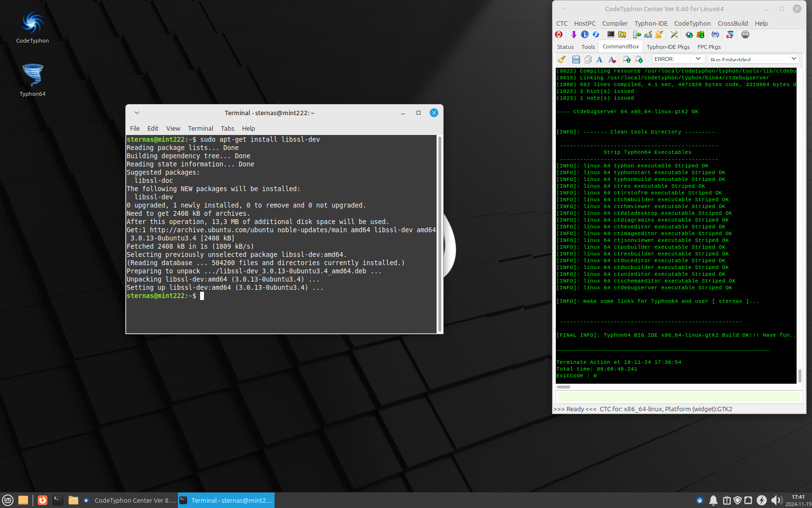Switch to the Status tab
812x508 pixels.
(x=565, y=47)
